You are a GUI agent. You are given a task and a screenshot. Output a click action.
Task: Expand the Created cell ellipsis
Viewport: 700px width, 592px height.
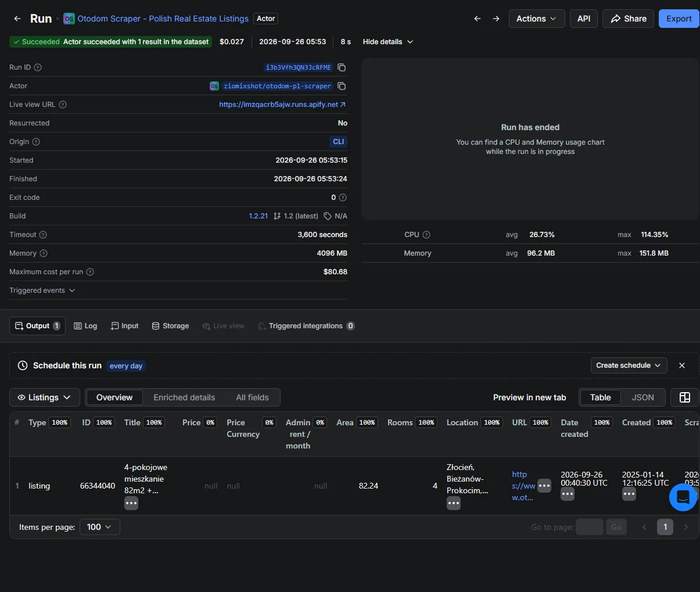pos(629,494)
